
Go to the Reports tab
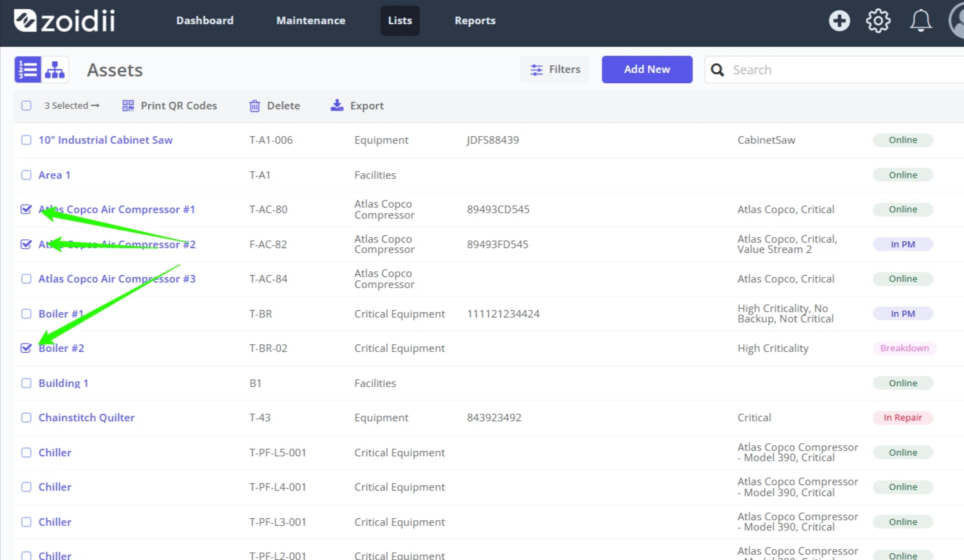pos(475,21)
